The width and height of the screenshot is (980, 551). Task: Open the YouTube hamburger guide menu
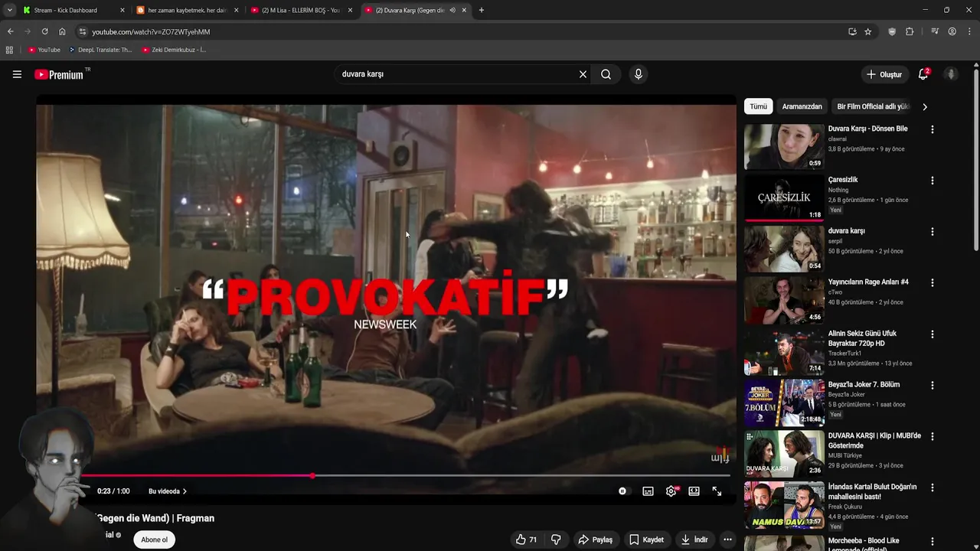(x=17, y=74)
